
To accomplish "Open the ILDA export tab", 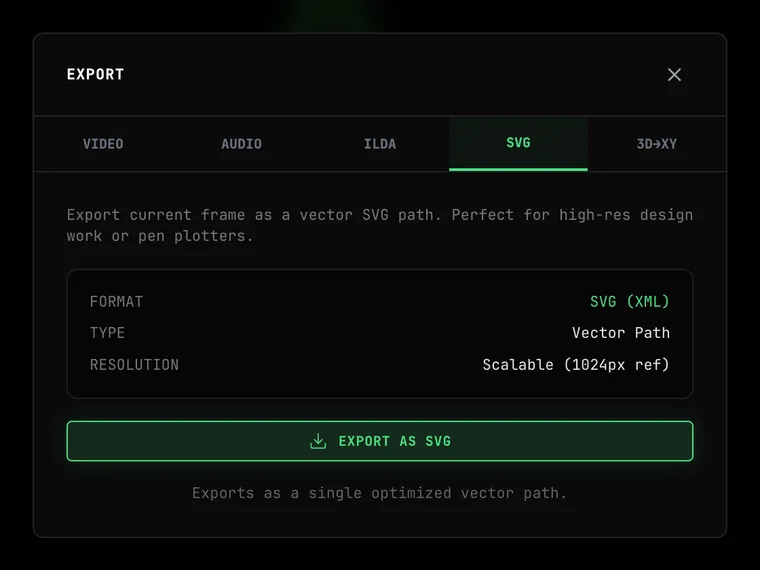I will coord(380,144).
